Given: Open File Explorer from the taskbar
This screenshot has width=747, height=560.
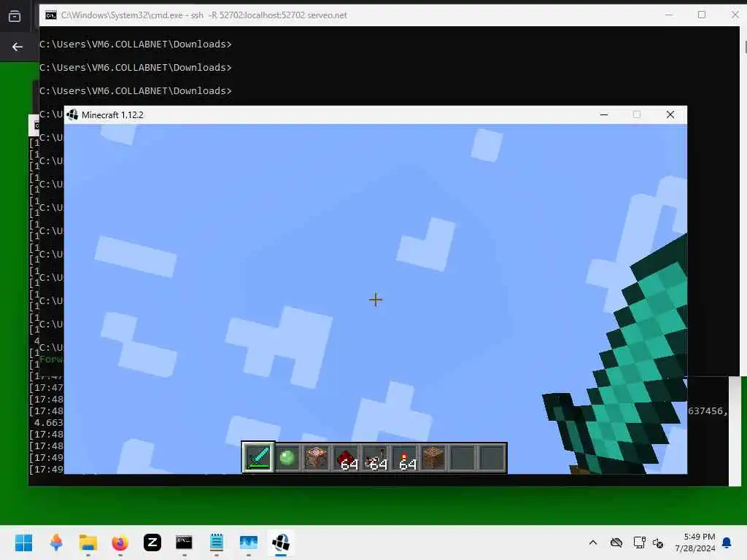Looking at the screenshot, I should (x=88, y=542).
